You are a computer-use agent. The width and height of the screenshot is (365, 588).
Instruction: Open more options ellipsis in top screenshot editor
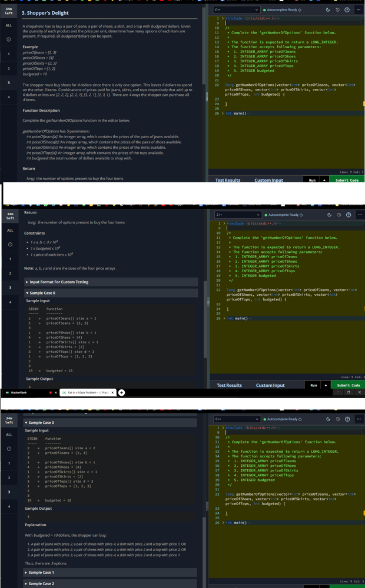359,10
